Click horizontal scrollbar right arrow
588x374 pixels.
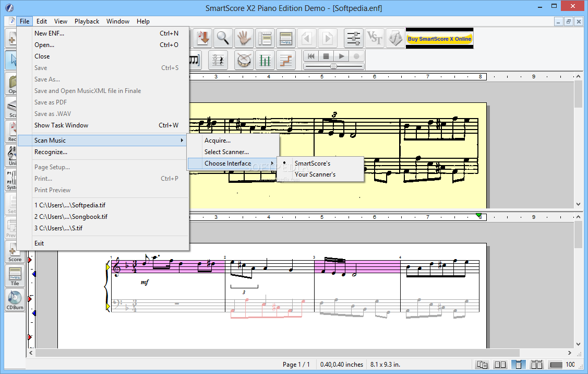(569, 353)
